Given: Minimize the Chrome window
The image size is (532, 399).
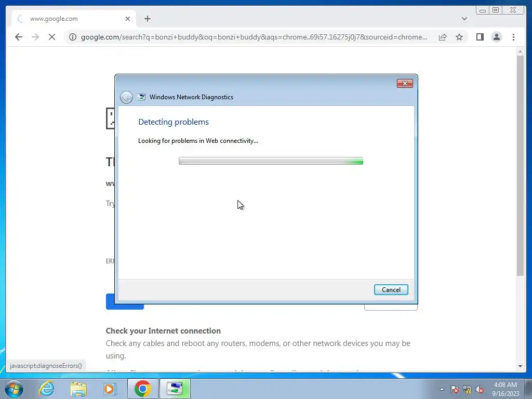Looking at the screenshot, I should click(x=483, y=10).
